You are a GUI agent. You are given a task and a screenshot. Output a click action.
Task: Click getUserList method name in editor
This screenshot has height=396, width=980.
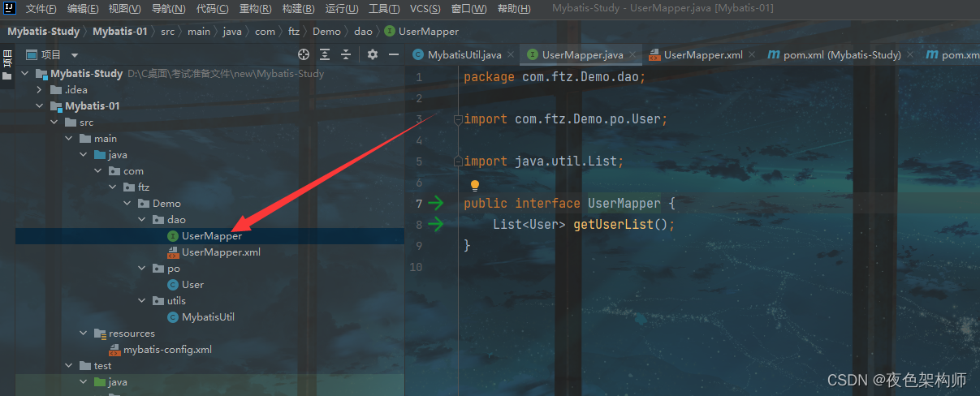tap(613, 224)
